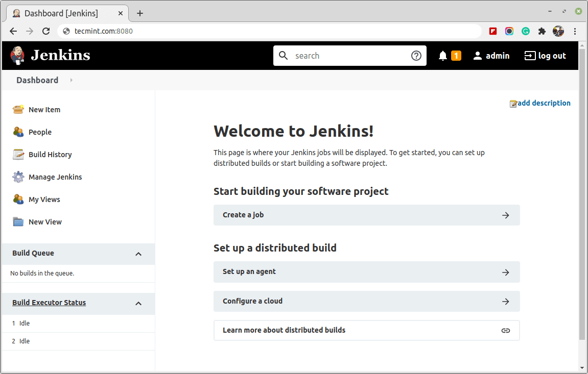
Task: Click executor 2 Idle row
Action: (x=78, y=341)
